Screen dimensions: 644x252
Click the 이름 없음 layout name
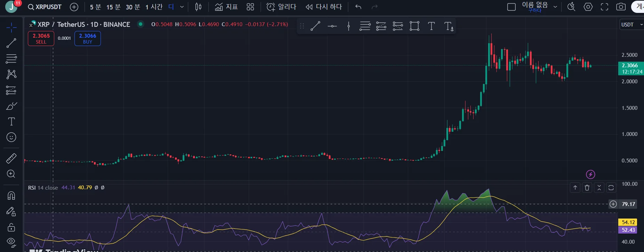click(x=535, y=5)
